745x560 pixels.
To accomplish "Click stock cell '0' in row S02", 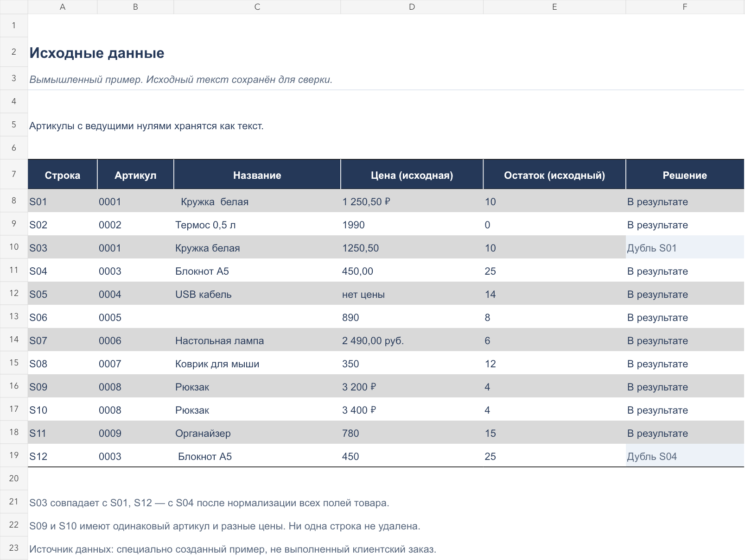I will [x=554, y=225].
